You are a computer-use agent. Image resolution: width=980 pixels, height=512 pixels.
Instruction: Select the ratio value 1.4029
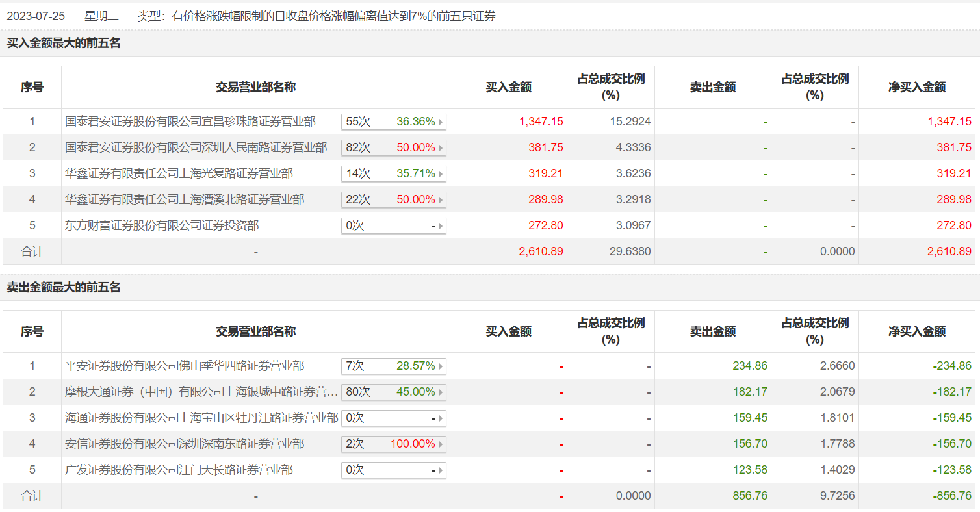(837, 470)
